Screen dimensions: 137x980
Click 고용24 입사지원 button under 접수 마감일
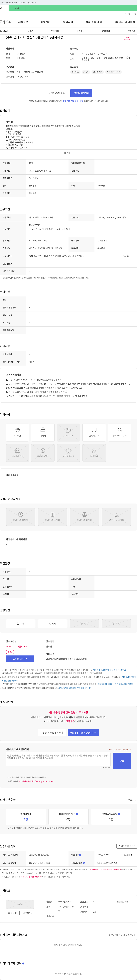point(20,659)
